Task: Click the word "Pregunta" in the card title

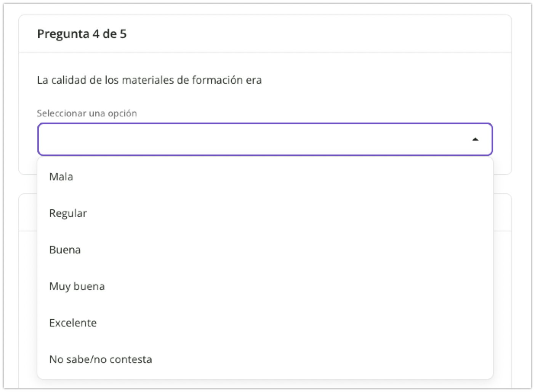Action: (63, 34)
